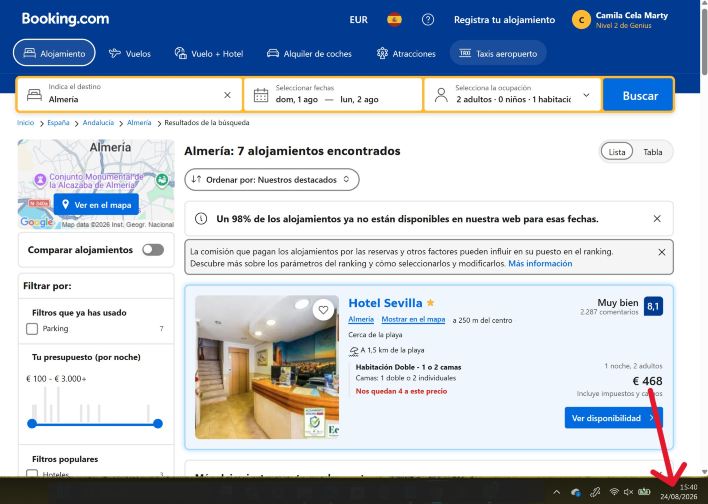Click the budget slider track
This screenshot has height=504, width=708.
(x=95, y=424)
